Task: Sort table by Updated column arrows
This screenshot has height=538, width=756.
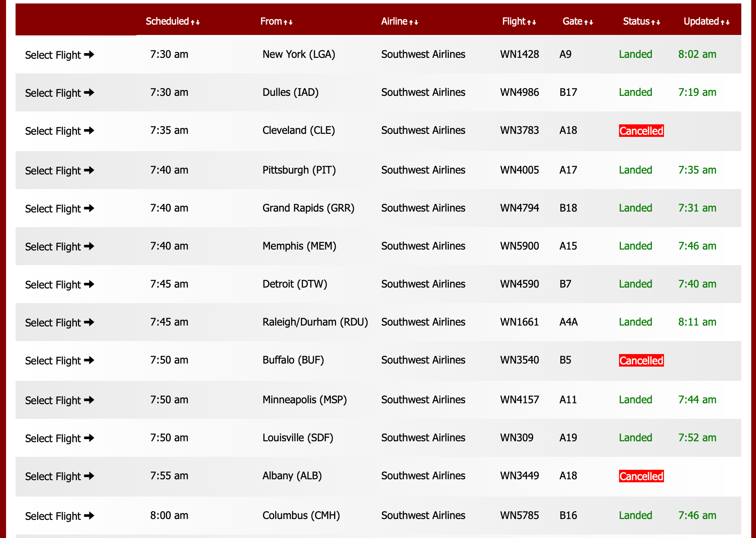Action: [x=725, y=22]
